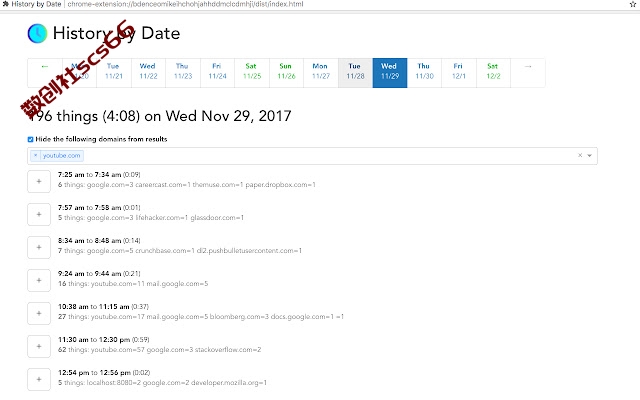
Task: Expand the 7:57 am to 7:58 am entry
Action: (x=39, y=214)
